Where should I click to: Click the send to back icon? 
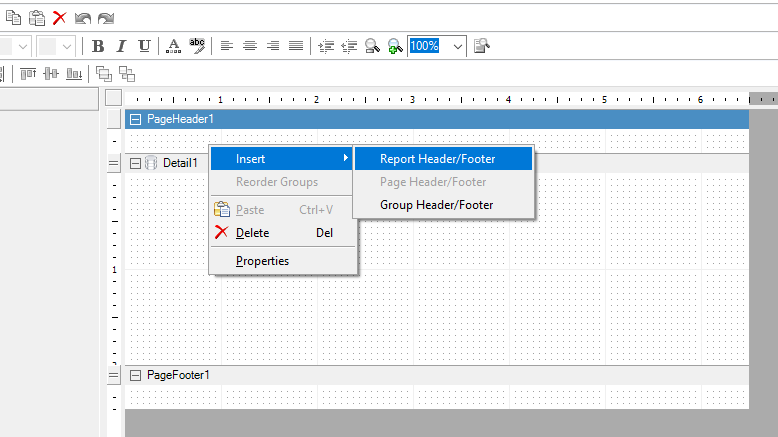(x=127, y=74)
